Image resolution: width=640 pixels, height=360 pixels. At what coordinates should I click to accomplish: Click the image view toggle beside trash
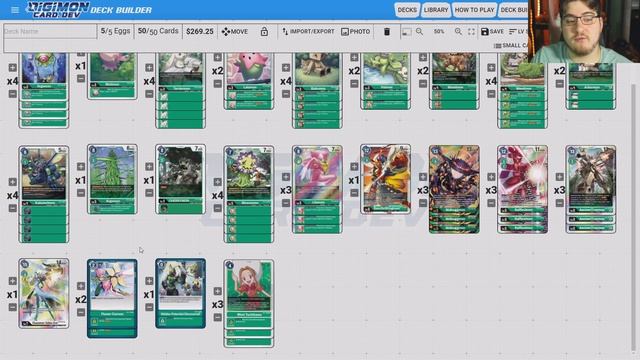pyautogui.click(x=407, y=32)
